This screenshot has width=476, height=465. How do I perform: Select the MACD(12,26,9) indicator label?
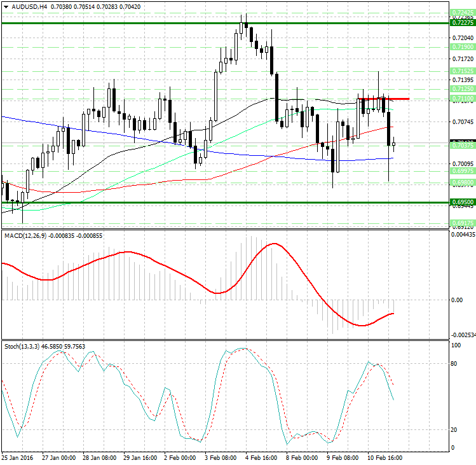click(x=21, y=235)
